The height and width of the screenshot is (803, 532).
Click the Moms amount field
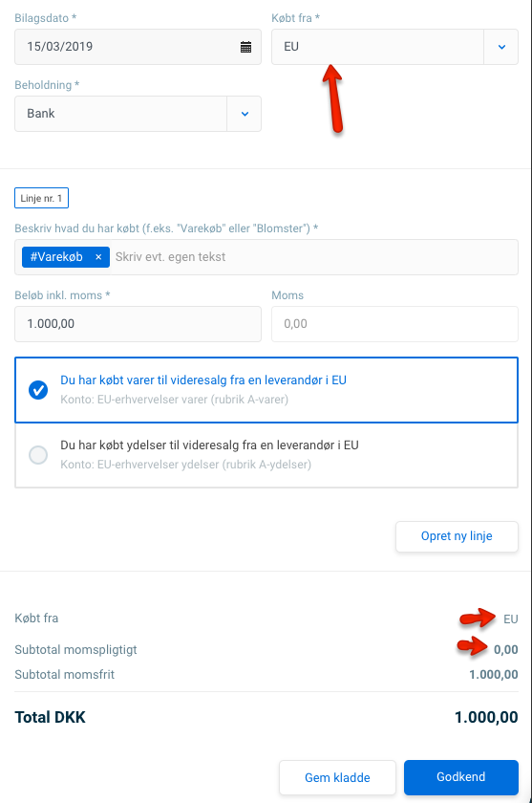[x=394, y=324]
